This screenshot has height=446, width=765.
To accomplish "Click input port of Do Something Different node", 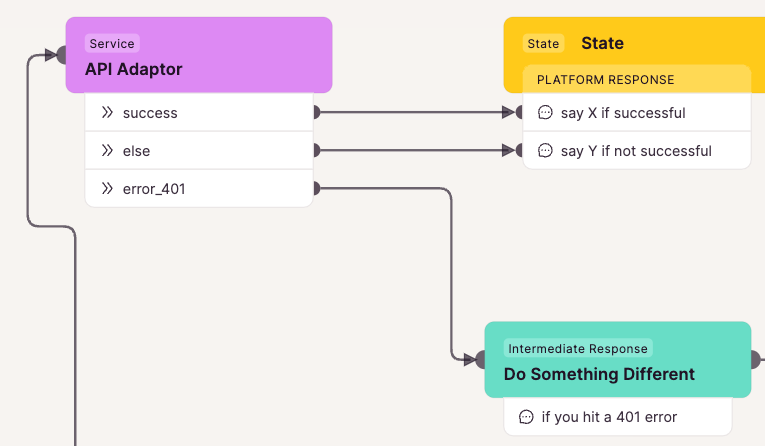I will click(x=481, y=360).
